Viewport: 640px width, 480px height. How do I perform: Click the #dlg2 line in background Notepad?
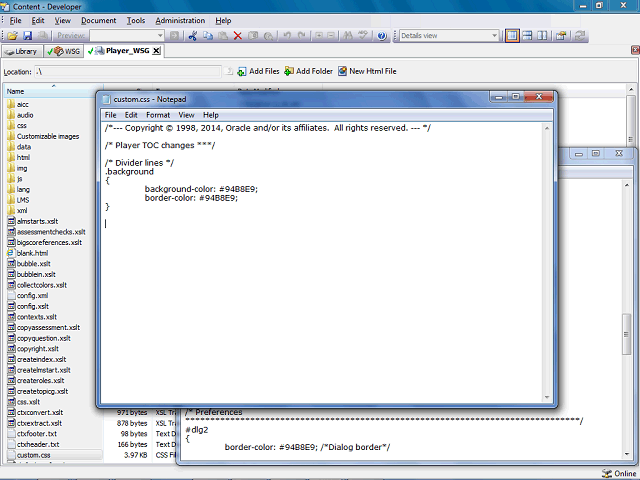(197, 430)
